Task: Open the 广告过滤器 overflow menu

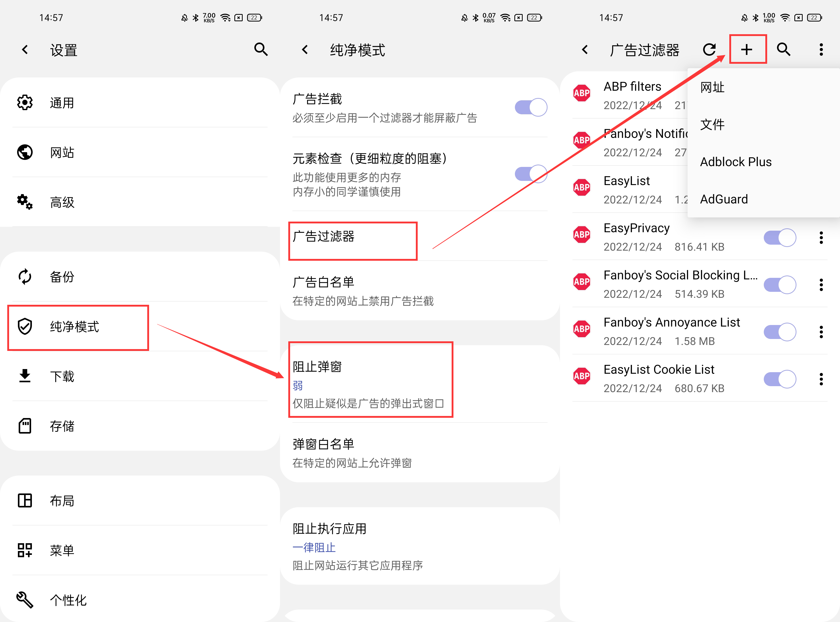Action: pyautogui.click(x=821, y=49)
